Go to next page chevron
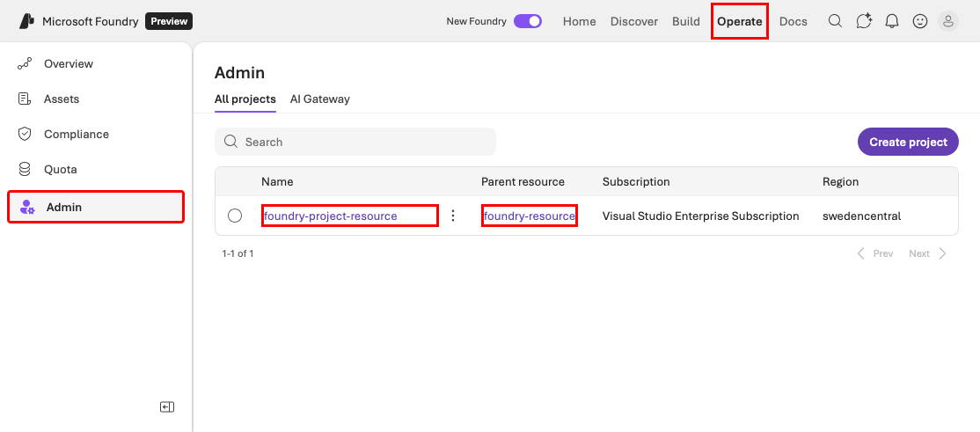This screenshot has height=432, width=980. pos(943,253)
